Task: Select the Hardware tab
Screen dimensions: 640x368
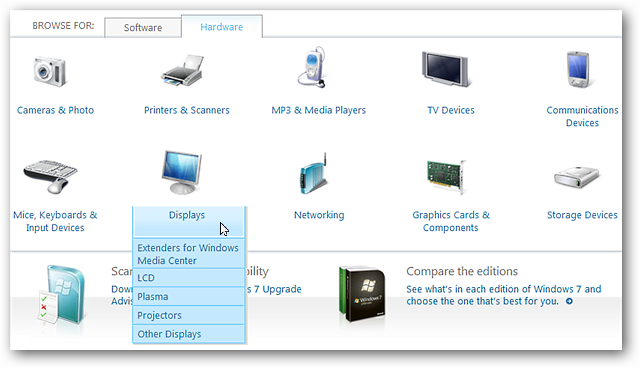Action: 222,27
